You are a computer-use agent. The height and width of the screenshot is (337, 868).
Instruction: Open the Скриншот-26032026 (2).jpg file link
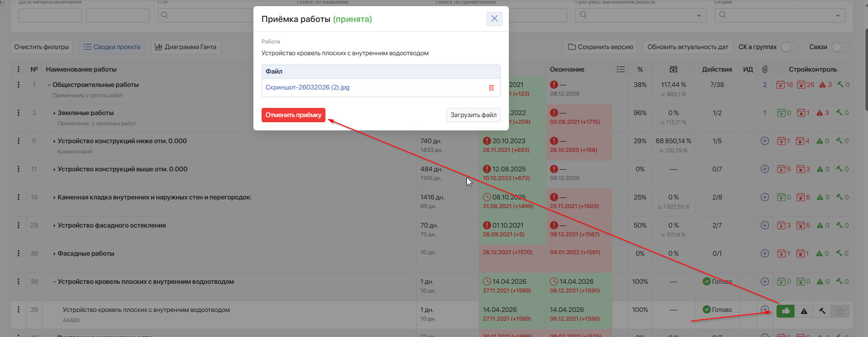pos(308,87)
